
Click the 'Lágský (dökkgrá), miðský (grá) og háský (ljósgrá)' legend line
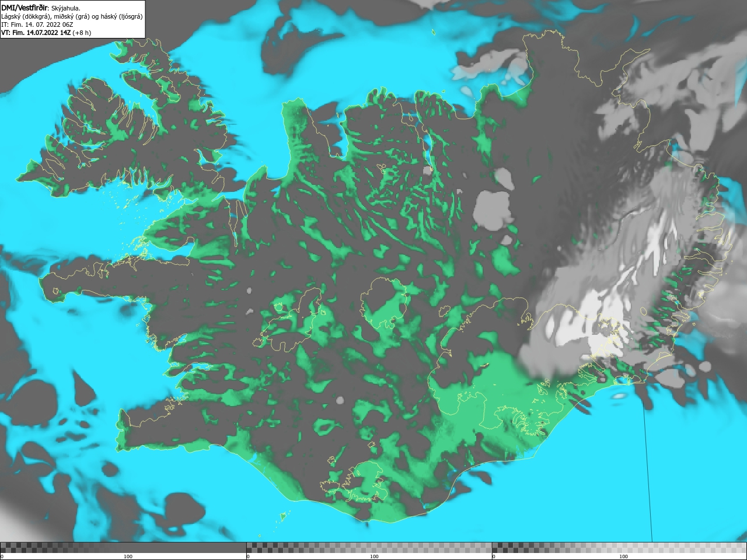click(72, 16)
